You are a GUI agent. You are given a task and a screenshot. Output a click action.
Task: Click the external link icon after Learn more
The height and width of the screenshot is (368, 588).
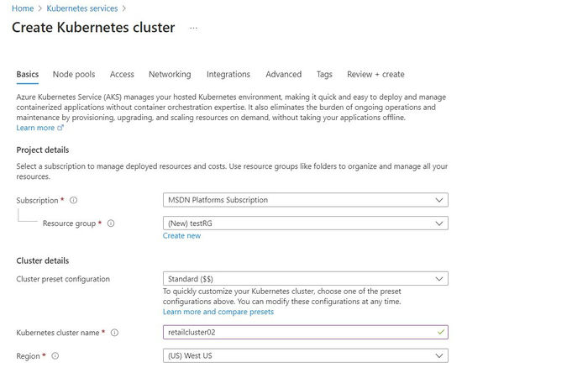point(60,129)
